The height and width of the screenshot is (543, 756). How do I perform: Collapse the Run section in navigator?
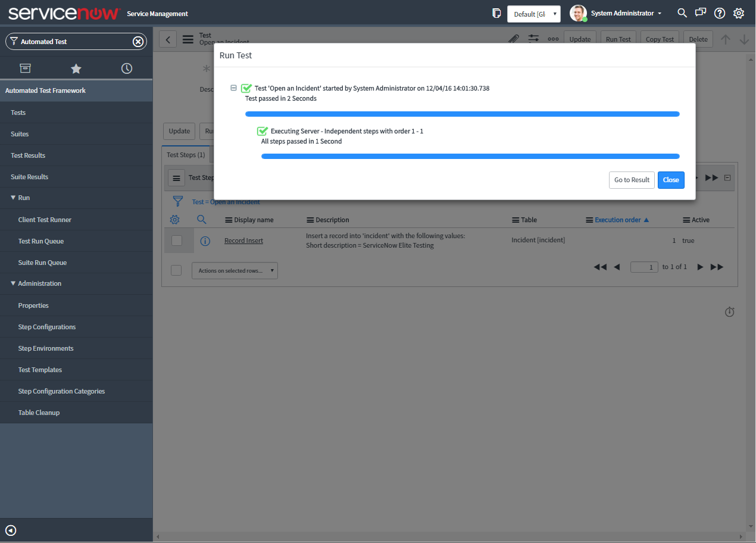(x=13, y=198)
